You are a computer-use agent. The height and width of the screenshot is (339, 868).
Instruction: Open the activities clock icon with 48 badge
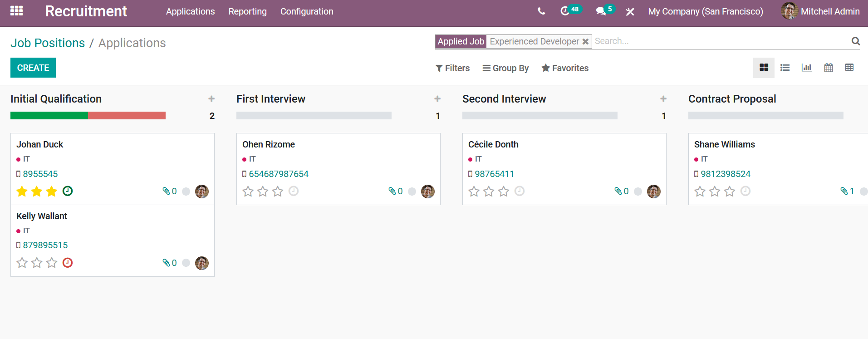(565, 11)
